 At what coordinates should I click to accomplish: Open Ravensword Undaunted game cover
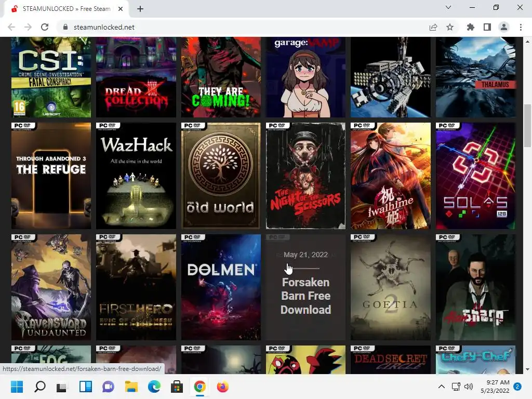coord(51,287)
